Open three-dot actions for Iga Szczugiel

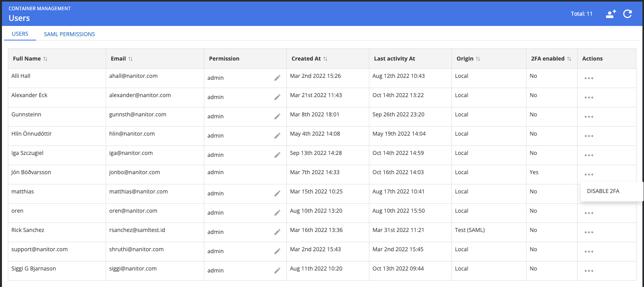tap(589, 155)
